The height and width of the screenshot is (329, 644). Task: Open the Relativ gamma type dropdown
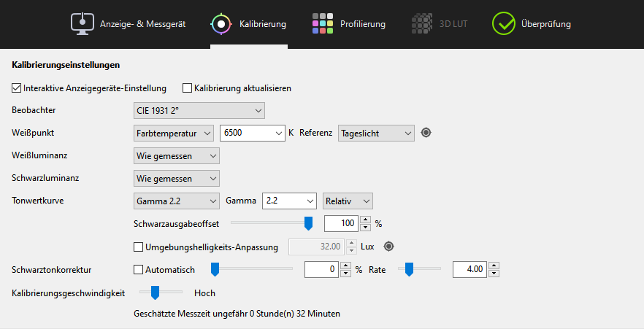coord(348,201)
